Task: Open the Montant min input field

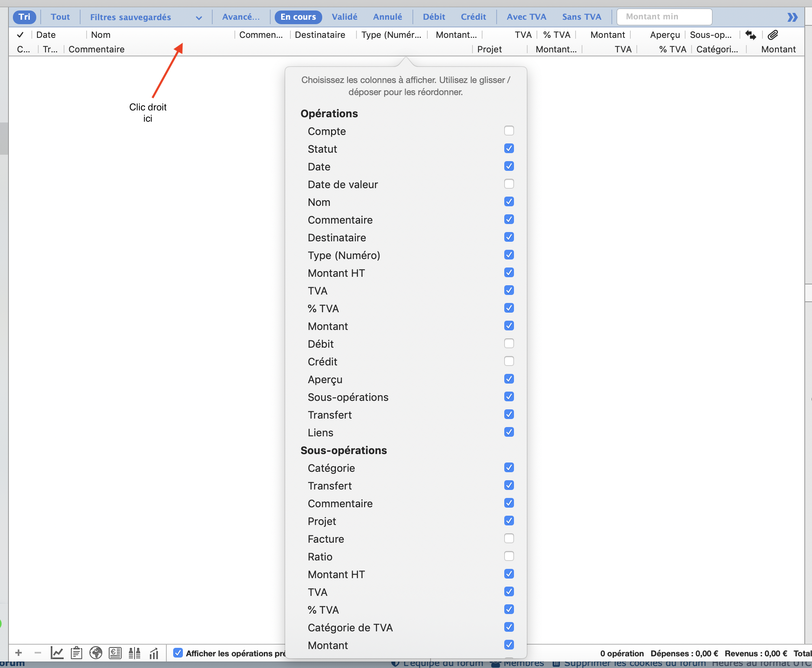Action: [664, 16]
